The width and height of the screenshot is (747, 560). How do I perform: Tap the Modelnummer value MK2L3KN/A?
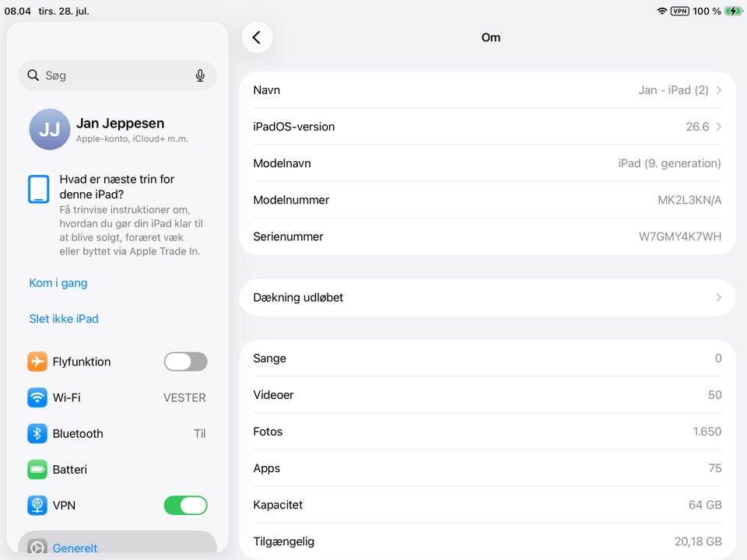689,200
